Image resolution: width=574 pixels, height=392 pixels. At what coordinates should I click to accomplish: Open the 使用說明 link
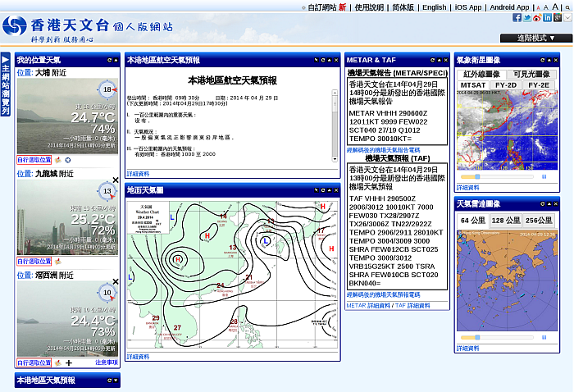click(369, 7)
